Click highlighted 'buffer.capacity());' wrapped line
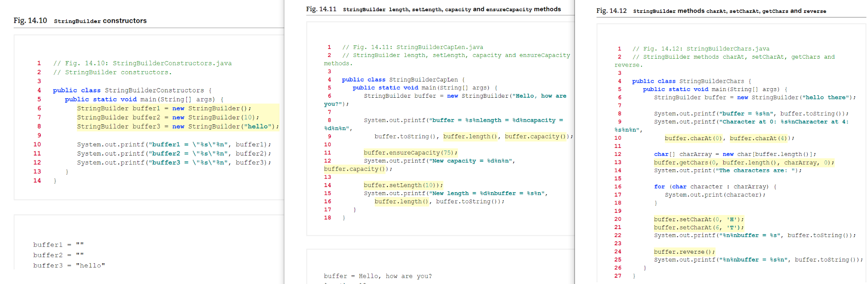 point(358,169)
